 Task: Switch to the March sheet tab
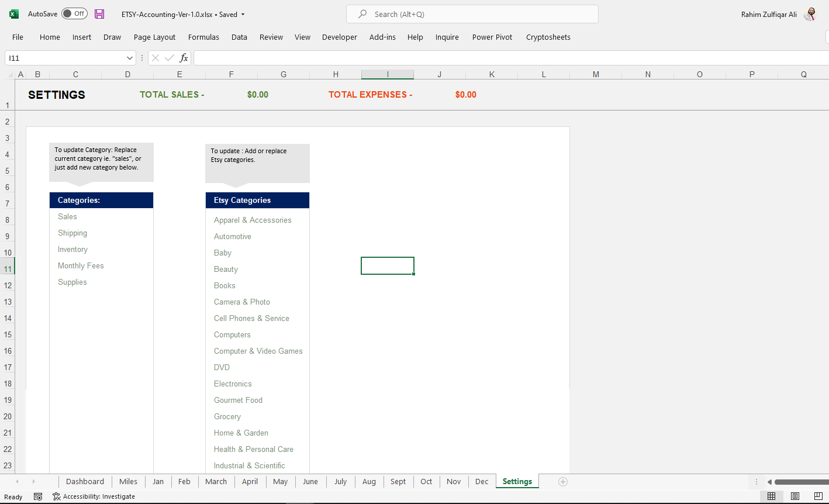point(216,481)
